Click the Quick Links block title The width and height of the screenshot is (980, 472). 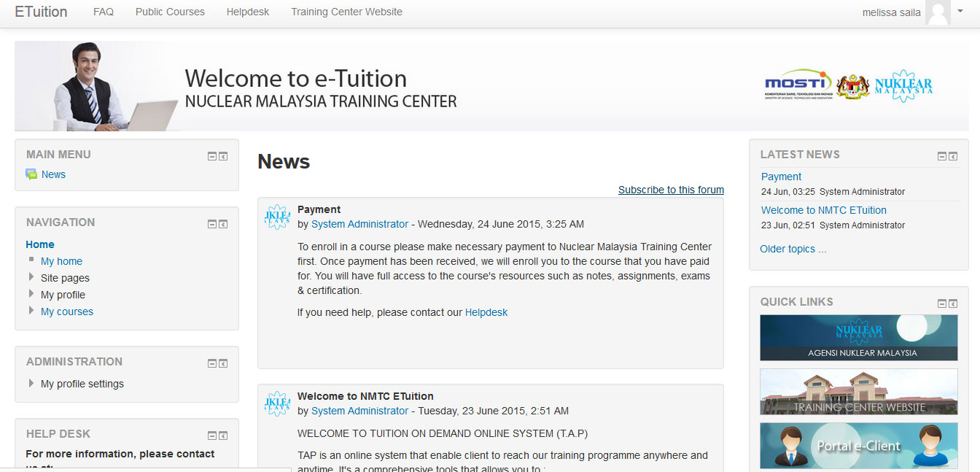(797, 302)
